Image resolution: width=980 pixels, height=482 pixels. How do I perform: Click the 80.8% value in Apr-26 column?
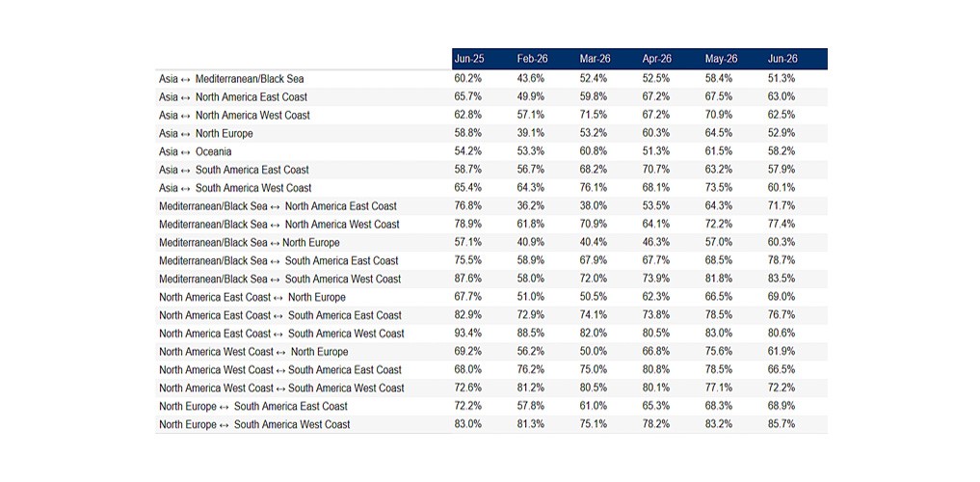[655, 369]
